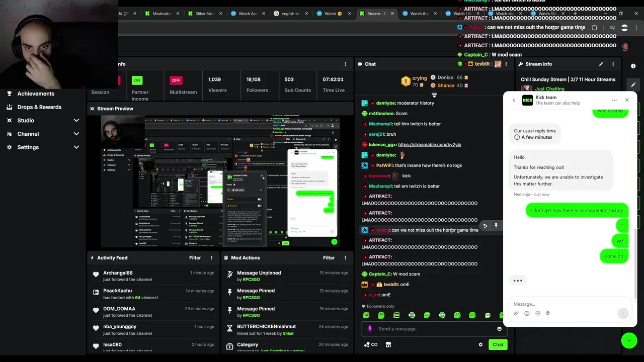
Task: Open the shop icon below chat
Action: 388,345
